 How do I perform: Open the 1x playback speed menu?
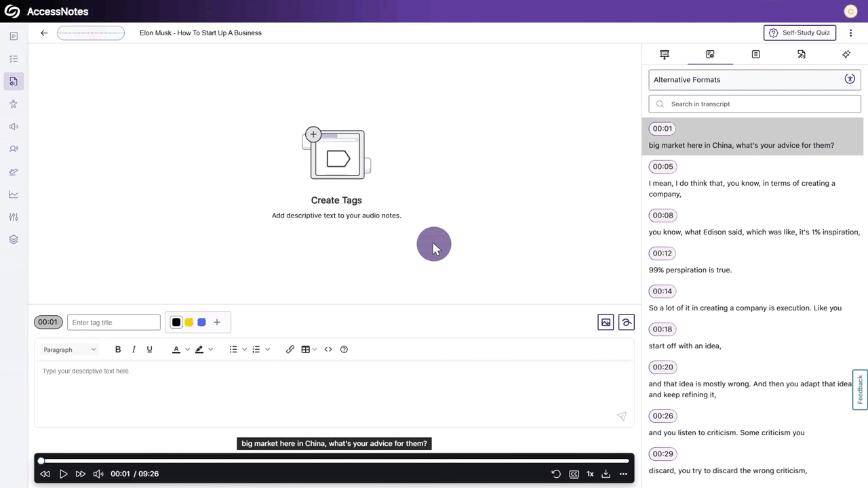point(590,474)
